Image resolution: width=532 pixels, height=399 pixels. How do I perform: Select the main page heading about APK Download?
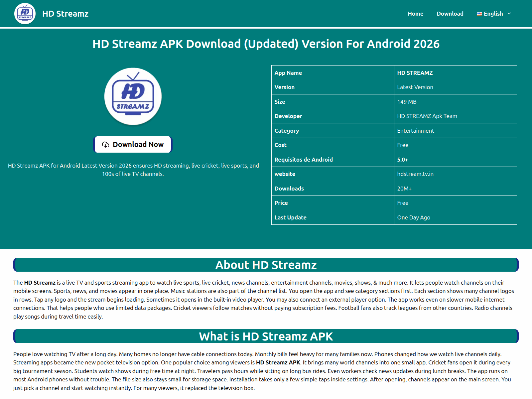point(266,44)
